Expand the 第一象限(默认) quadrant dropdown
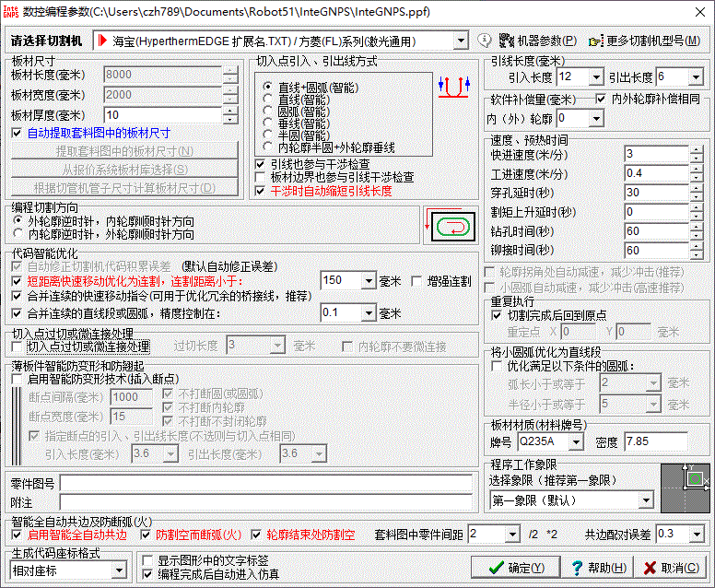Screen dimensions: 715x588 click(x=646, y=500)
